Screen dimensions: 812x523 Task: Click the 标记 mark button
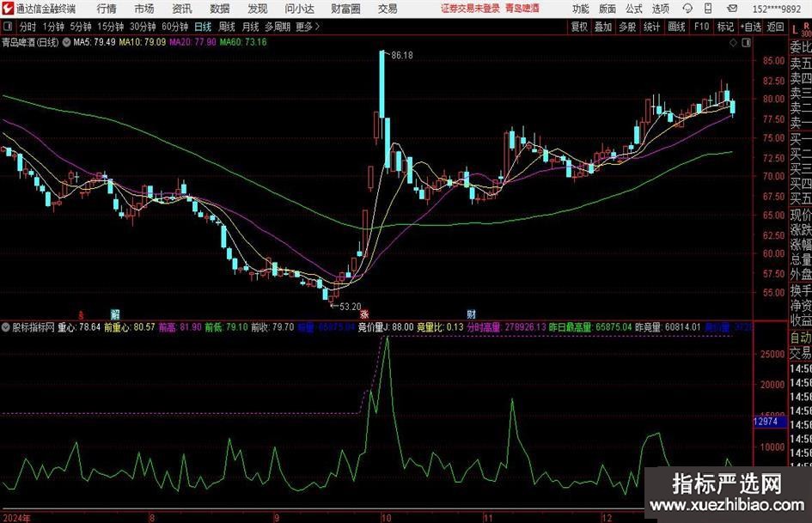click(x=725, y=27)
